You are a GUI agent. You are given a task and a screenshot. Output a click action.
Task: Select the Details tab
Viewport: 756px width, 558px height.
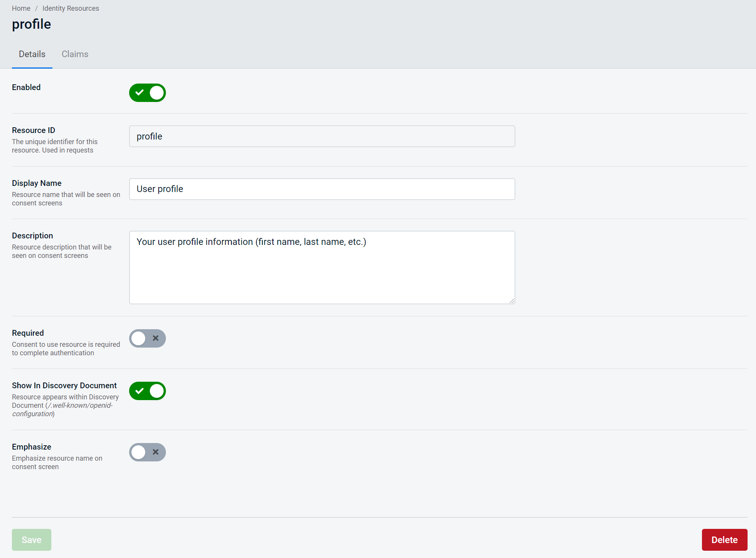(32, 54)
